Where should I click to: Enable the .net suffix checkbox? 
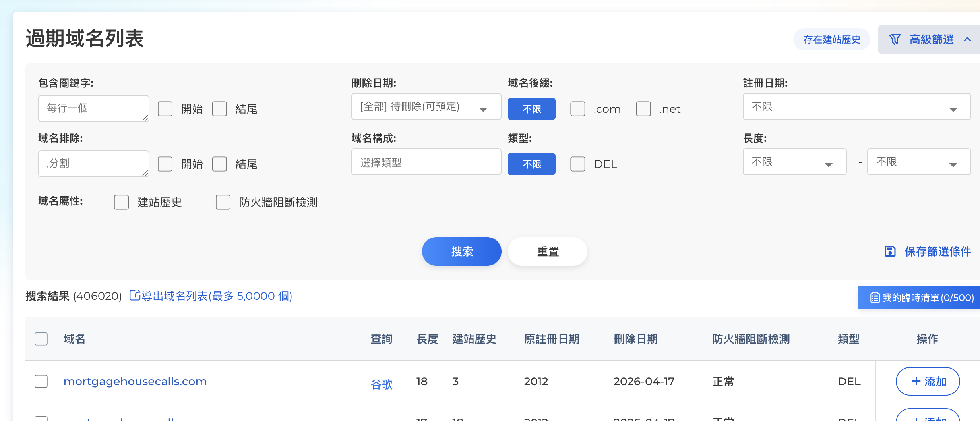pos(643,108)
